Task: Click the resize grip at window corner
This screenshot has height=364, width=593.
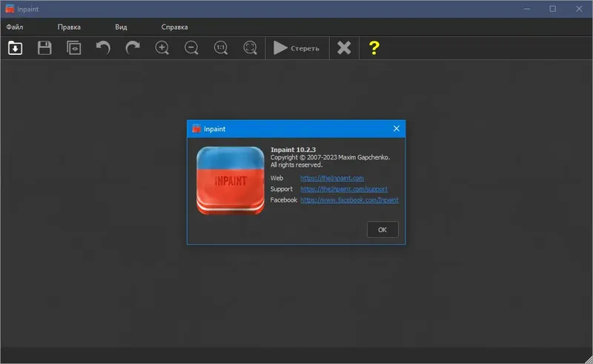Action: coord(589,360)
